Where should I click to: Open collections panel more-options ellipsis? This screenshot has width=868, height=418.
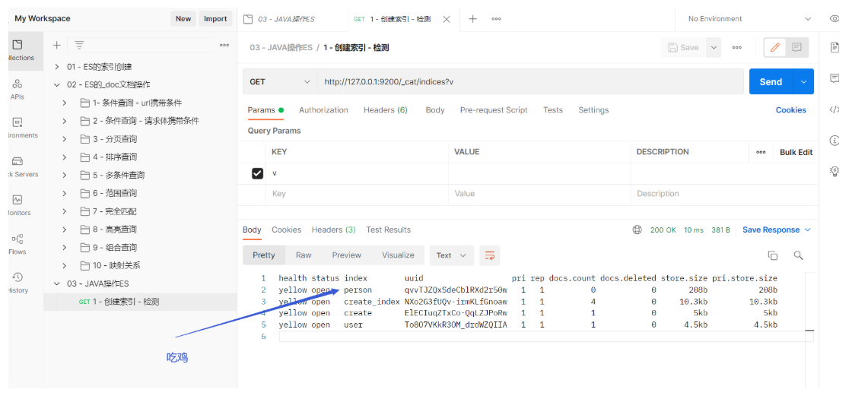click(224, 46)
